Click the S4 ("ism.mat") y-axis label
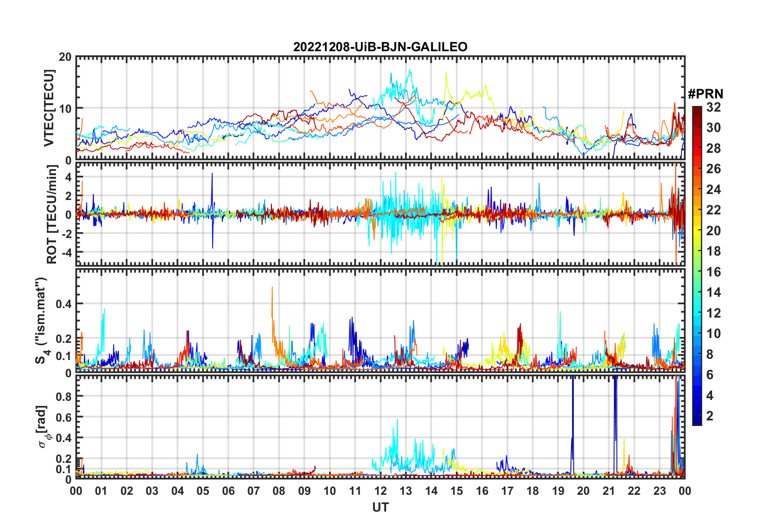Screen dimensions: 761x532 point(42,321)
